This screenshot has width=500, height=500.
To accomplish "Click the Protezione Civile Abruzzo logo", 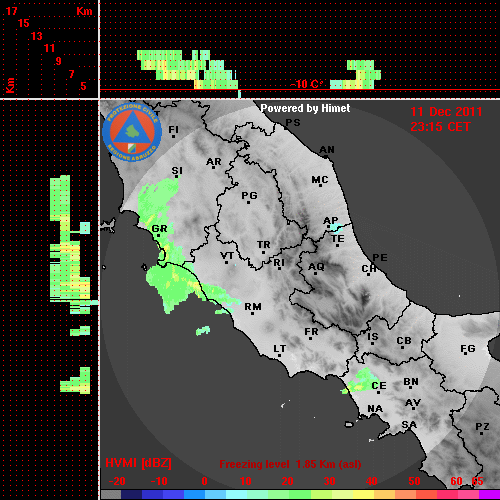I will (x=132, y=132).
